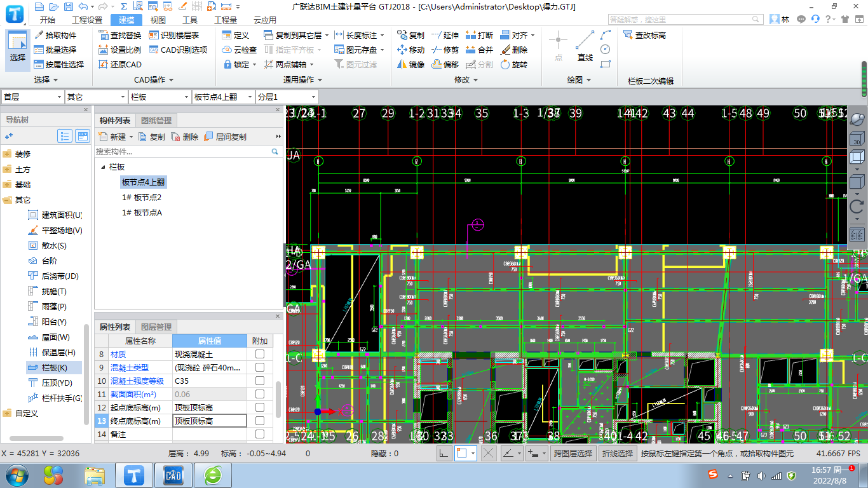This screenshot has width=868, height=488.
Task: Click the 定义 tool
Action: click(235, 35)
